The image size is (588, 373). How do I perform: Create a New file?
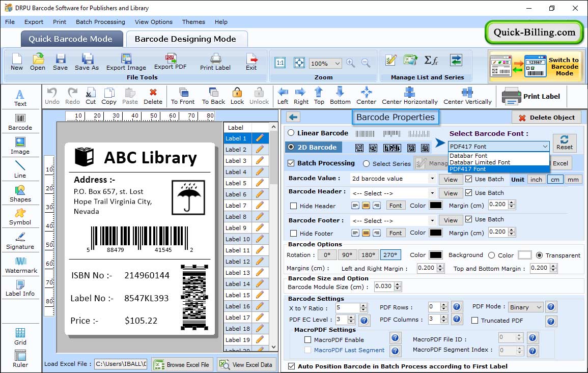17,62
